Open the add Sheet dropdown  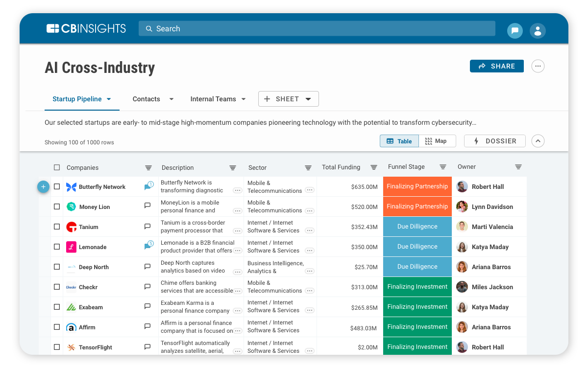(289, 99)
